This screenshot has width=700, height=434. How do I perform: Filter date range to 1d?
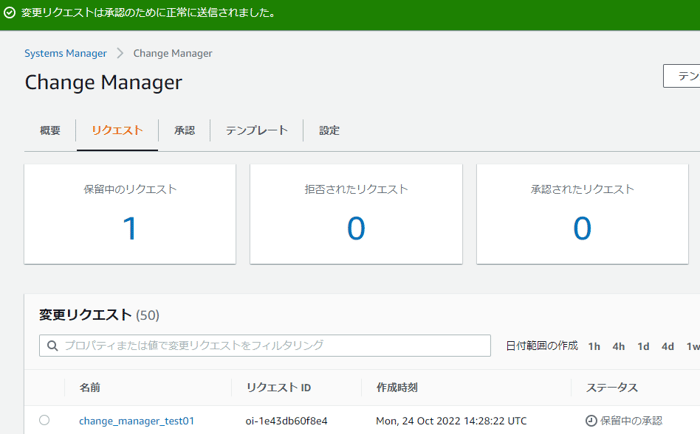pos(643,346)
